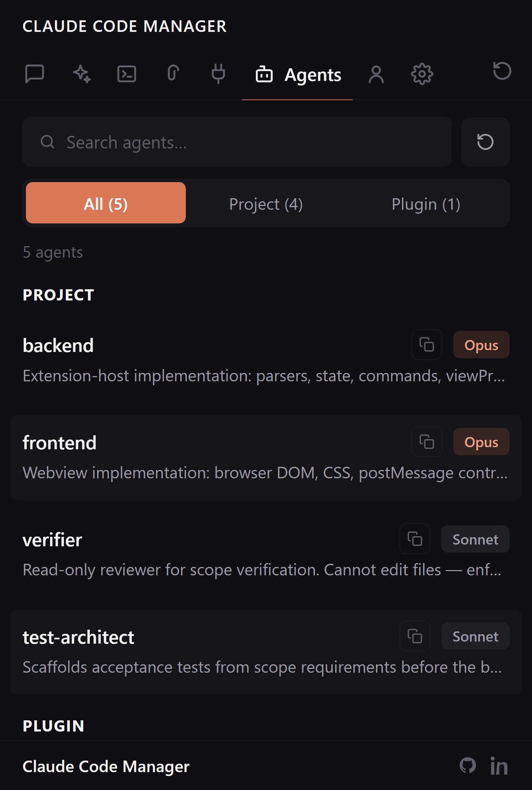
Task: Copy the backend agent
Action: [427, 345]
